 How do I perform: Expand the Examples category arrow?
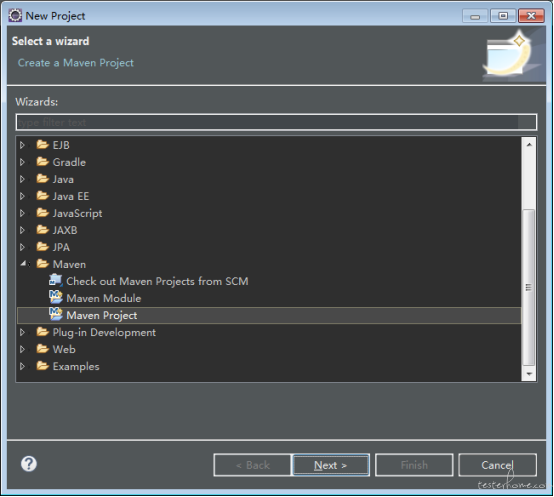tap(22, 366)
